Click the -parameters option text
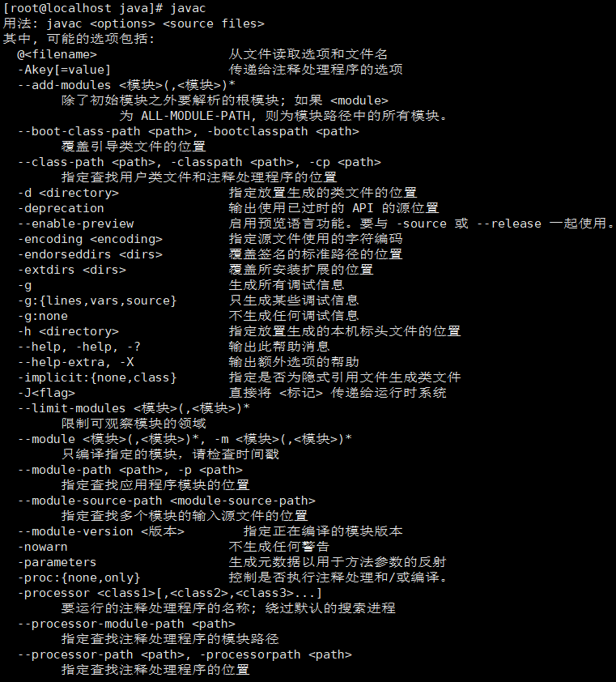 click(57, 562)
